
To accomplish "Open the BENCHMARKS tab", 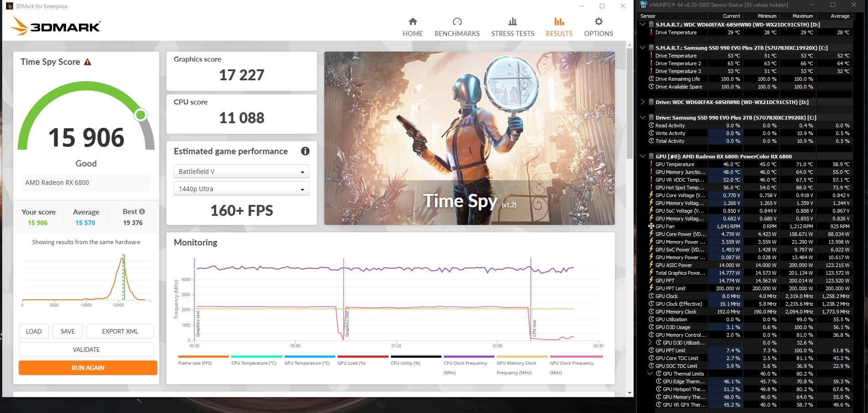I will [457, 27].
